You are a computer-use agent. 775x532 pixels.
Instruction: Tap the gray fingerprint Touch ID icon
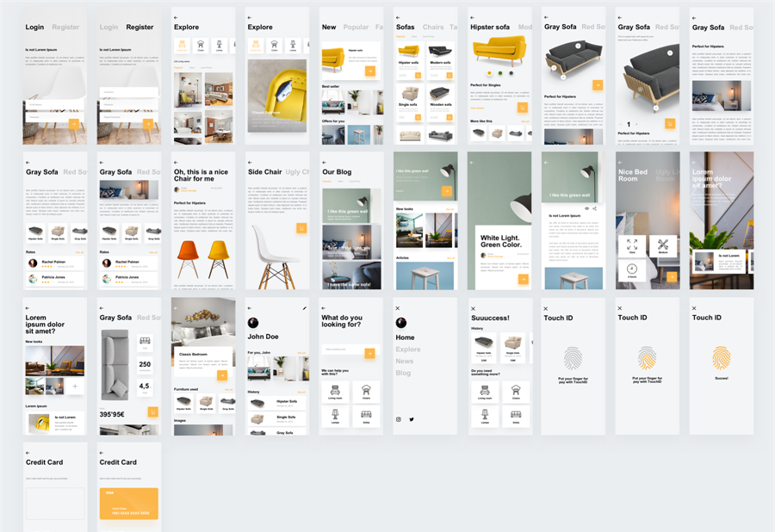(x=573, y=358)
